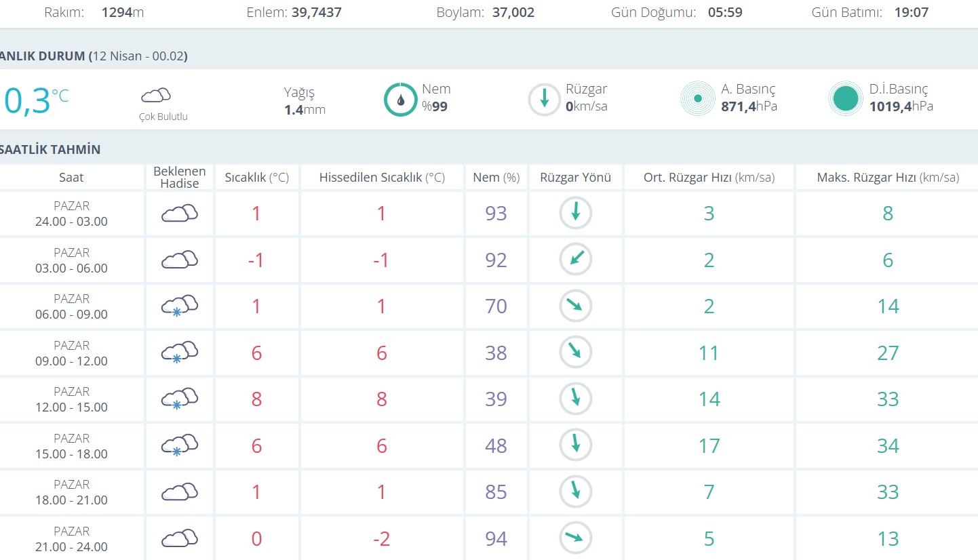
Task: Click the D.İ.Basınç solid green circle icon
Action: pos(845,100)
